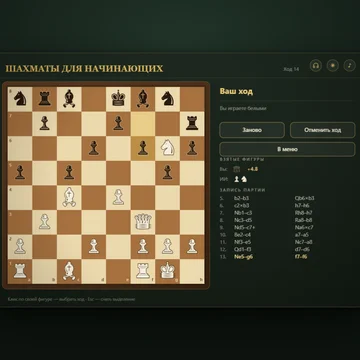The height and width of the screenshot is (360, 360).
Task: Click the black bishop on f8
Action: click(143, 99)
